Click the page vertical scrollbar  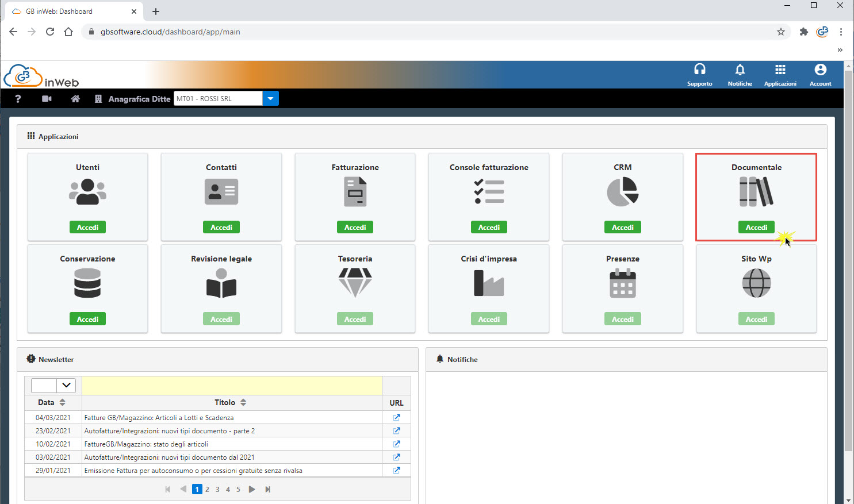[848, 259]
